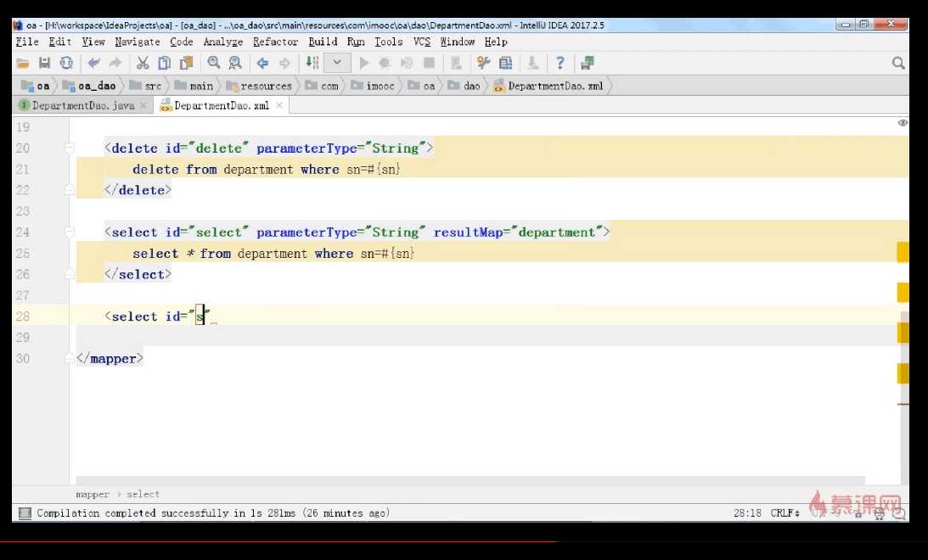Click src breadcrumb folder

(x=145, y=86)
